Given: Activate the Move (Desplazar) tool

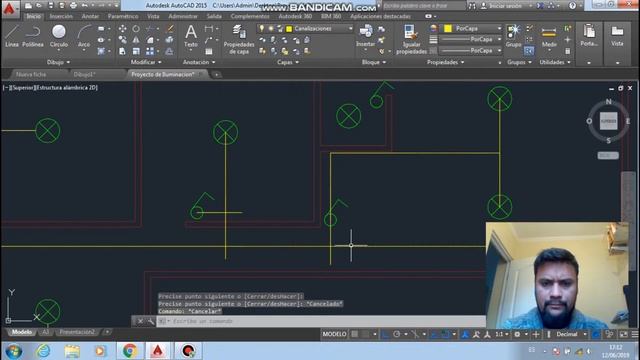Looking at the screenshot, I should coord(122,29).
